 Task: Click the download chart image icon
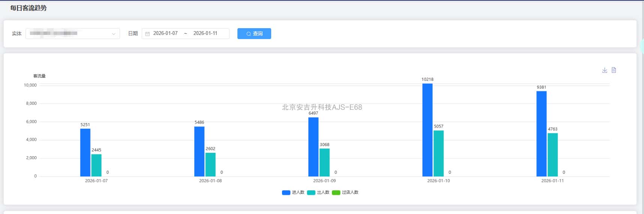[x=604, y=70]
